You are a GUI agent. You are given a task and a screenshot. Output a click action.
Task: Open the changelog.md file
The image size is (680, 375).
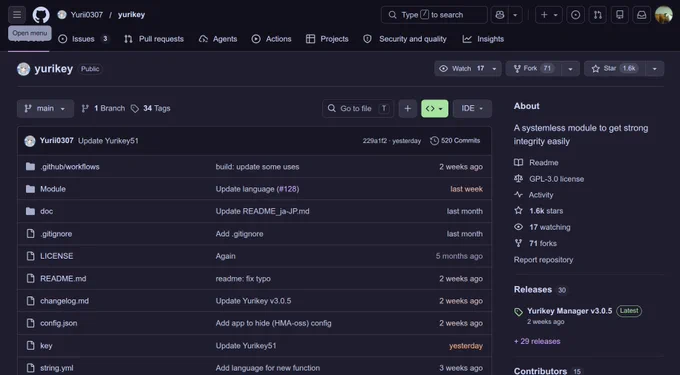pos(65,301)
